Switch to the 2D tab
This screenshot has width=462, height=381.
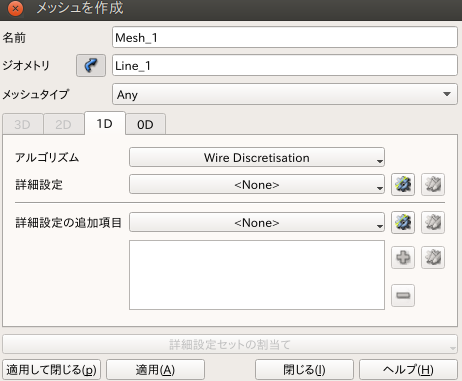[x=64, y=124]
